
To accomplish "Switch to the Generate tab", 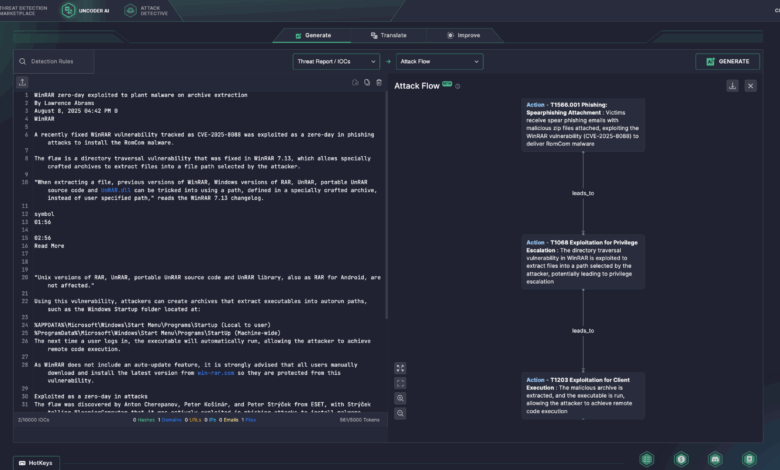I will point(312,35).
